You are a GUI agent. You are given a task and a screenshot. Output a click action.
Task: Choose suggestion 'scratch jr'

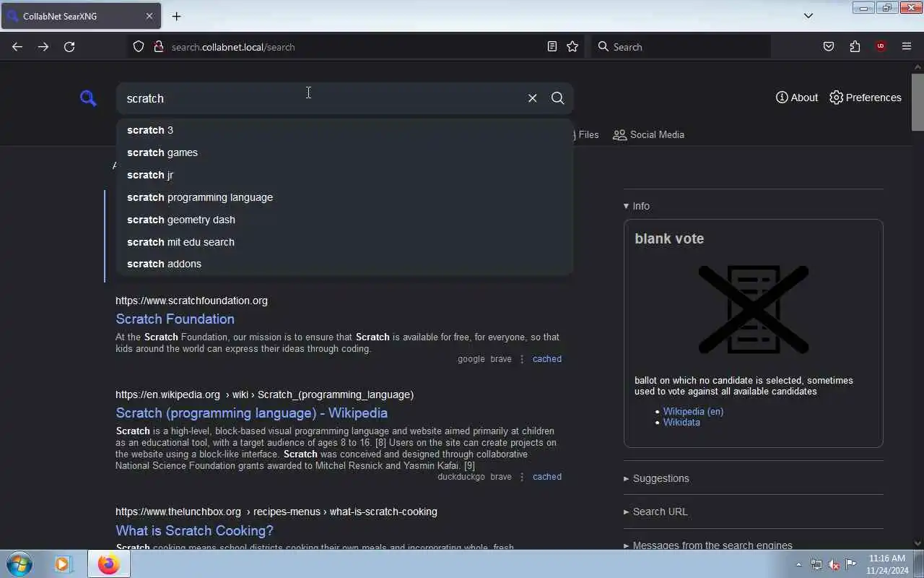pyautogui.click(x=344, y=175)
